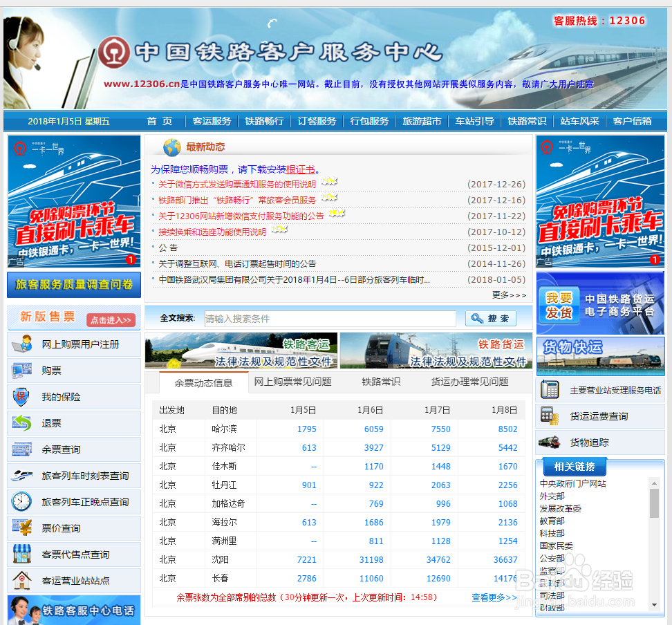The image size is (672, 625).
Task: Open the left 中铁银通卡 advertisement
Action: (x=74, y=201)
